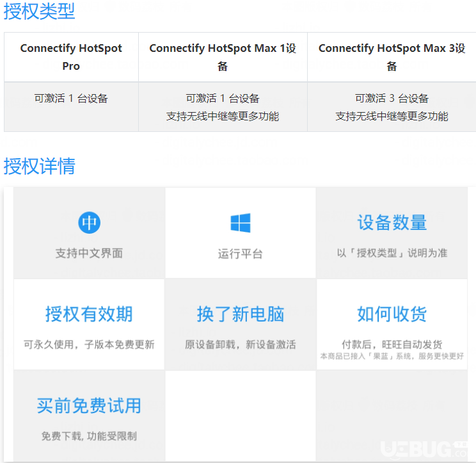Click 可激活 3 台设备 cell text

(x=392, y=98)
